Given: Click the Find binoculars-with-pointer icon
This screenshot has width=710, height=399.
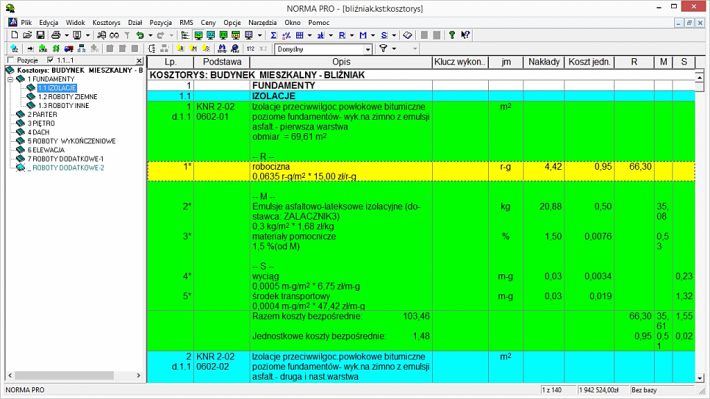Looking at the screenshot, I should click(x=101, y=35).
